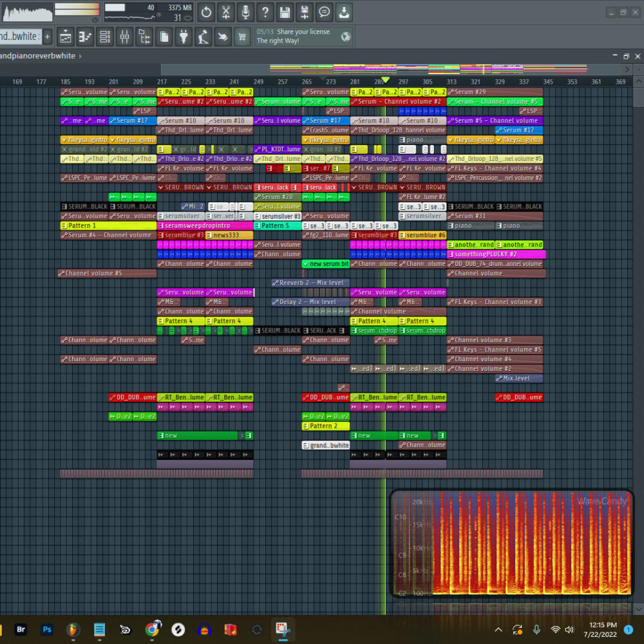
Task: Open the audio editor scissors icon
Action: coord(226,12)
